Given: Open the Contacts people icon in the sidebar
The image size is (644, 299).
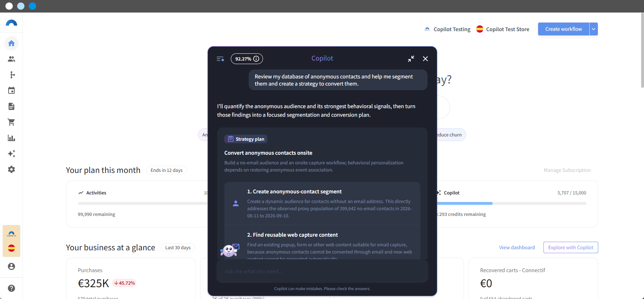Looking at the screenshot, I should point(11,59).
